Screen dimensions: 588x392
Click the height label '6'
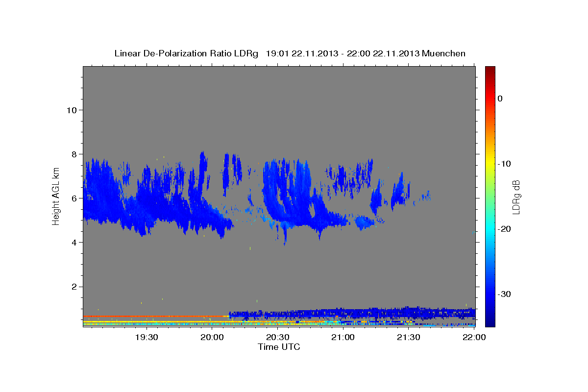click(74, 198)
